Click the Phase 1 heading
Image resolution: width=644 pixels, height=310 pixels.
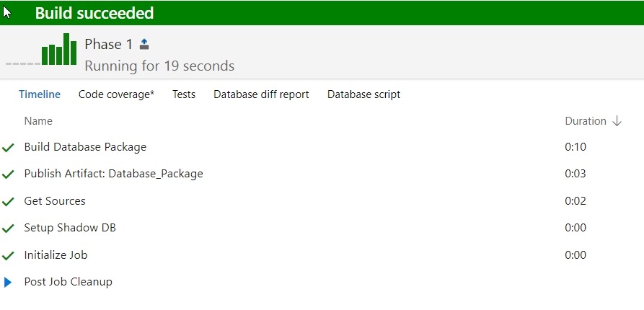(x=109, y=44)
